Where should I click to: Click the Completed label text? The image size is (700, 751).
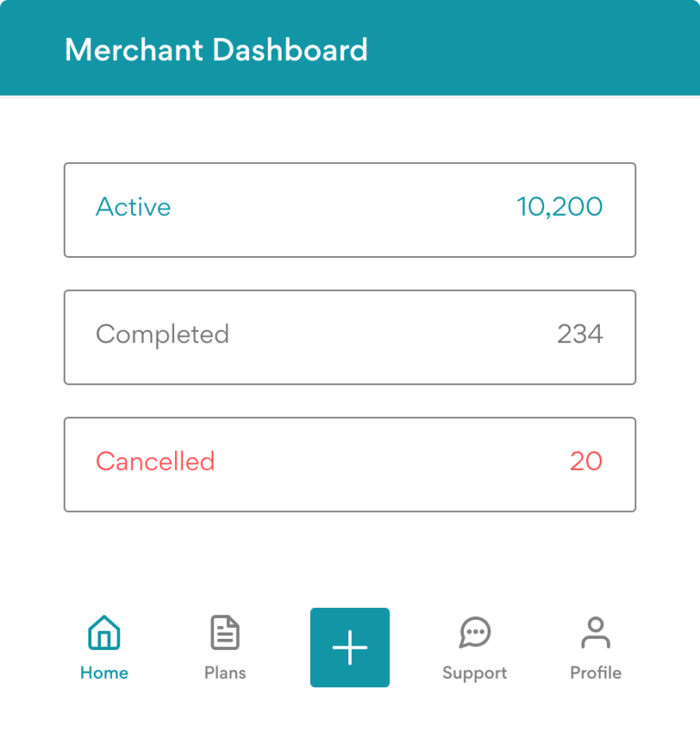[x=162, y=335]
